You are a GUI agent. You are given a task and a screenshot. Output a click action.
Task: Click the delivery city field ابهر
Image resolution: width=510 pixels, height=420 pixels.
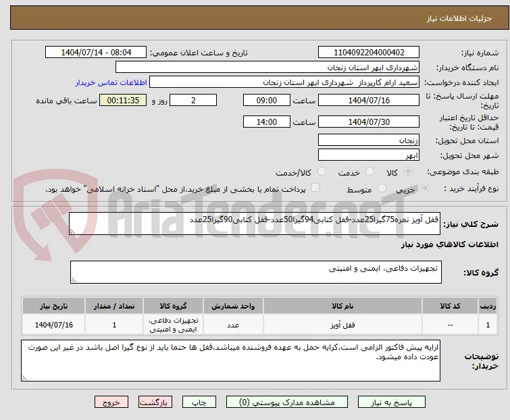coord(369,155)
